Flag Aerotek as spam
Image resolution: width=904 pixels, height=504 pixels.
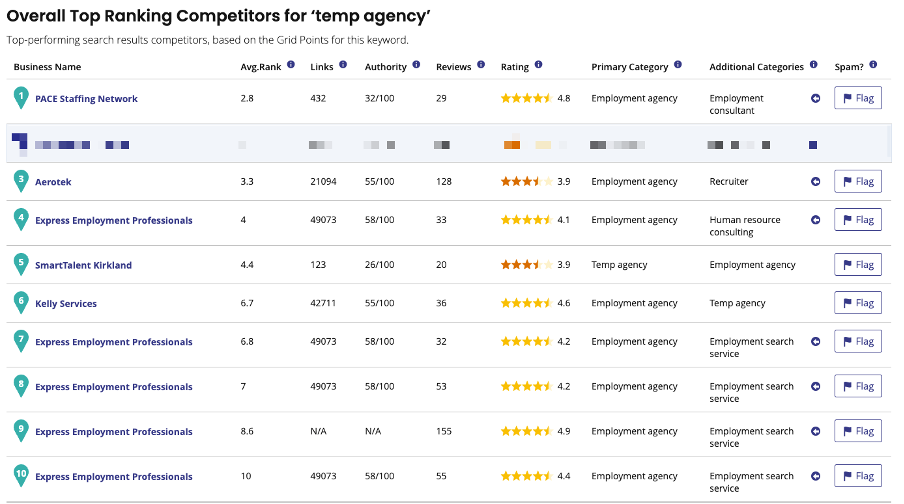858,182
